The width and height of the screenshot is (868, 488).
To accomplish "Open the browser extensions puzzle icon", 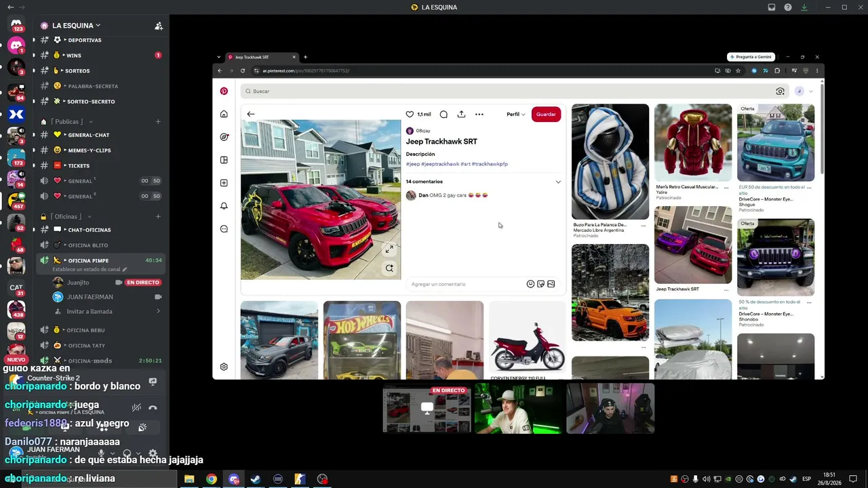I will point(777,70).
